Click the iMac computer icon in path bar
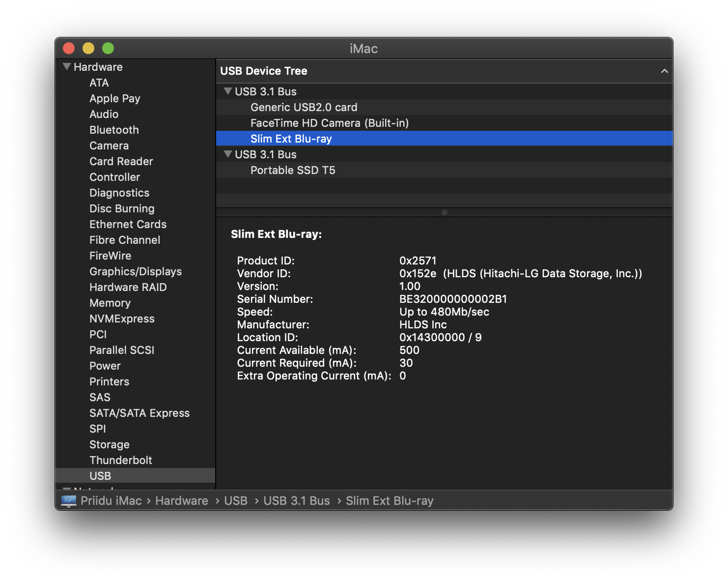Screen dimensions: 728x583 tap(69, 501)
